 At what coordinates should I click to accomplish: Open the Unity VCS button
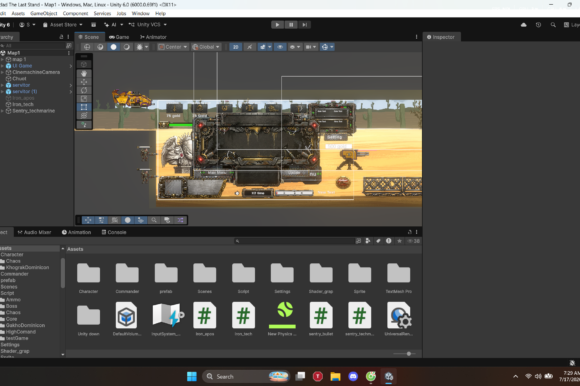coord(148,25)
